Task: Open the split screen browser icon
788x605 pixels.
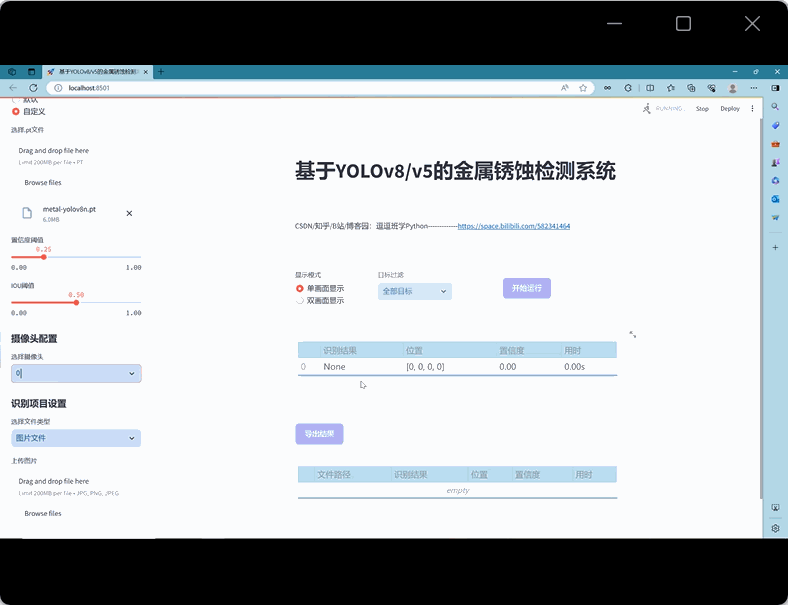Action: coord(650,87)
